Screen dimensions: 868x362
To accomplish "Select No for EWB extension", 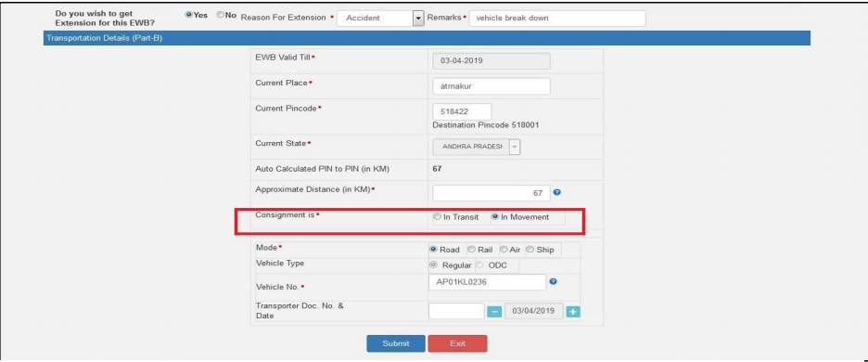I will 221,16.
